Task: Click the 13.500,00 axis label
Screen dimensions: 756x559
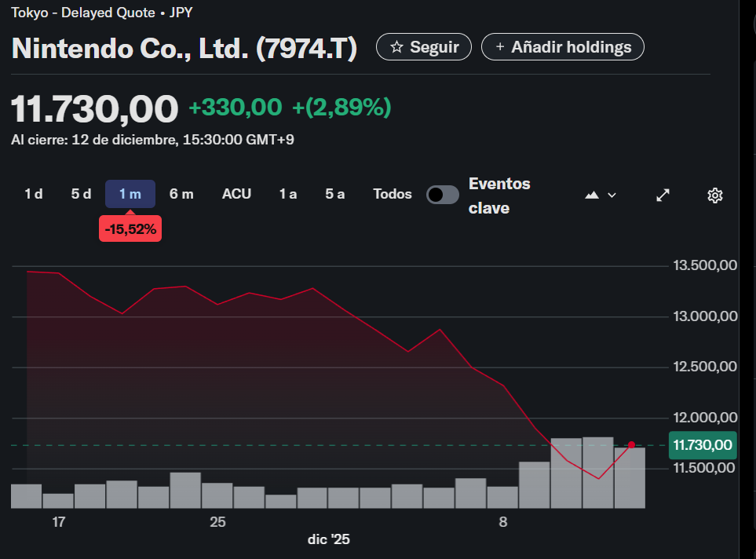Action: pos(705,265)
